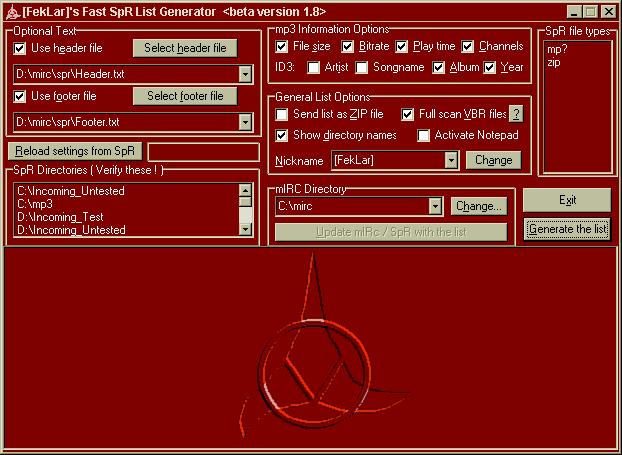Viewport: 622px width, 455px height.
Task: Click Reload settings from SpR button
Action: click(x=75, y=151)
